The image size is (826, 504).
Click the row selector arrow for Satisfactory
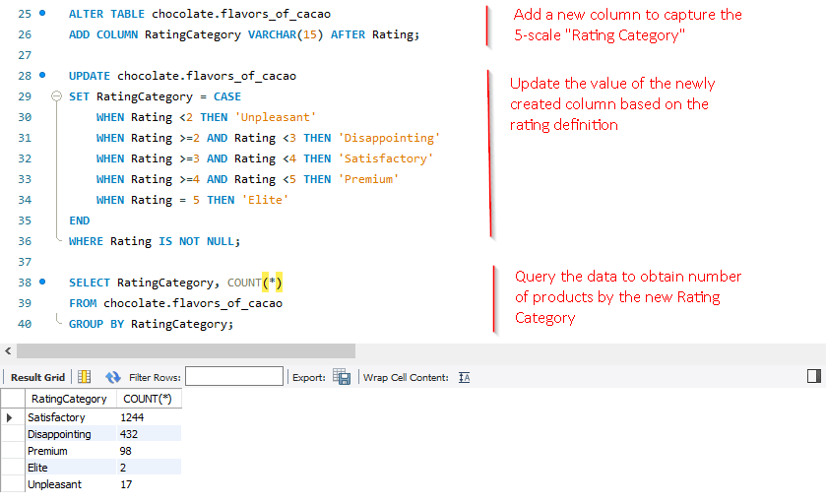coord(10,417)
